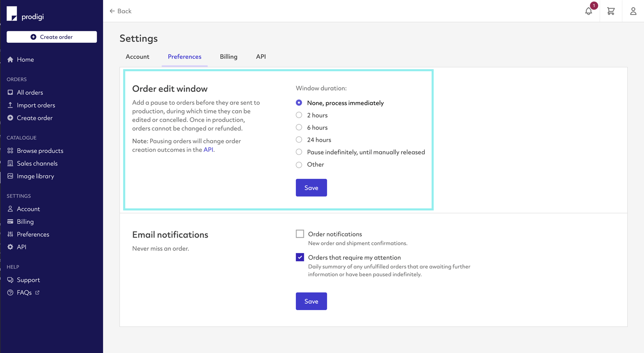Select Pause indefinitely radio option
This screenshot has height=353, width=644.
point(299,152)
